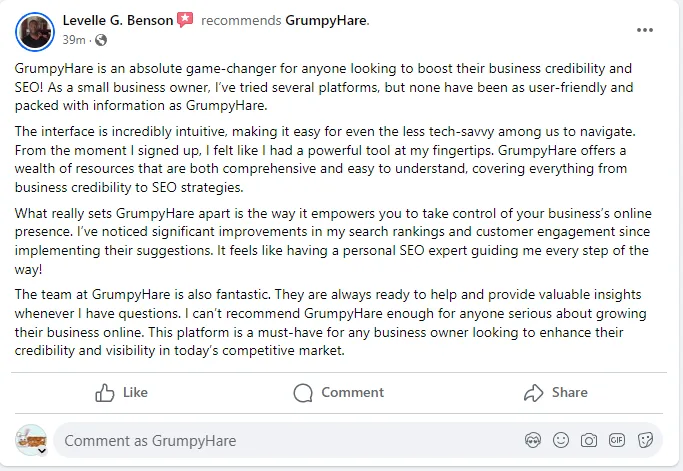Open the sticker picker icon

pos(646,440)
